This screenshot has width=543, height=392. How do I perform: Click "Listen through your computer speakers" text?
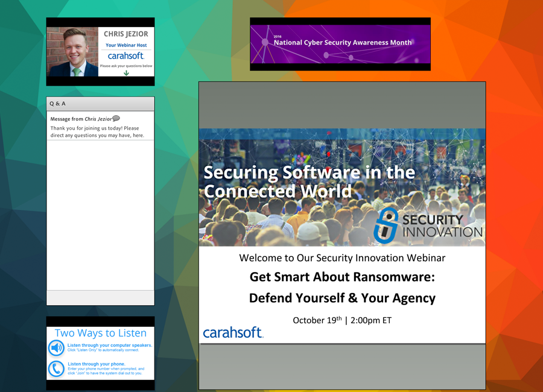pyautogui.click(x=109, y=345)
